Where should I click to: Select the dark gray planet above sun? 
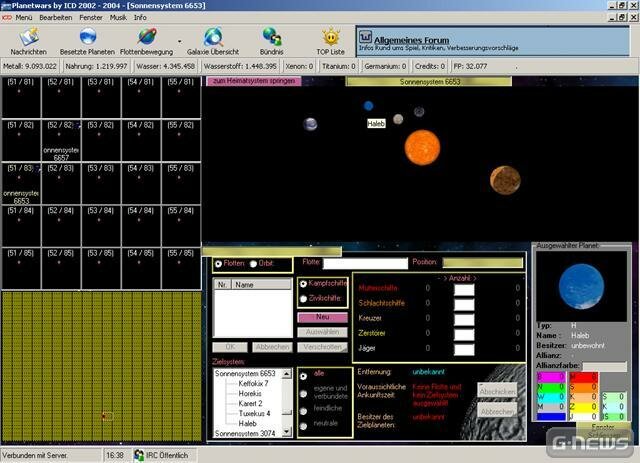[x=419, y=111]
